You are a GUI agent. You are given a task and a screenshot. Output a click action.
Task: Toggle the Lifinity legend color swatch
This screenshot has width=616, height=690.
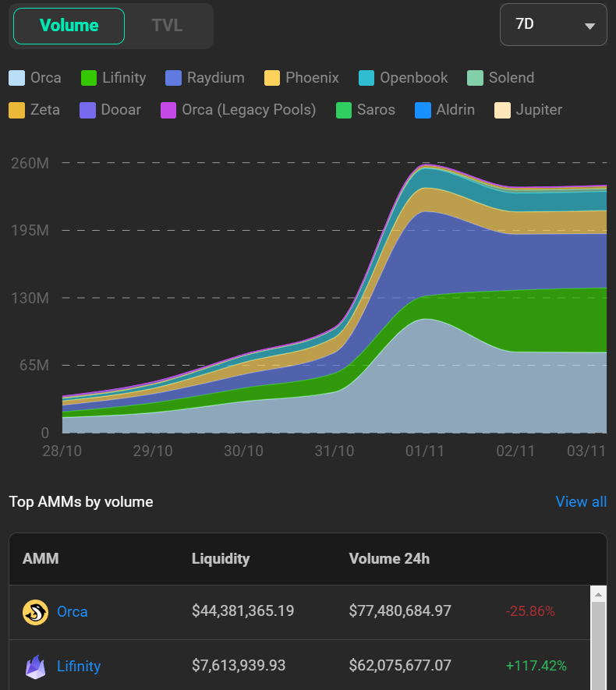click(x=89, y=78)
